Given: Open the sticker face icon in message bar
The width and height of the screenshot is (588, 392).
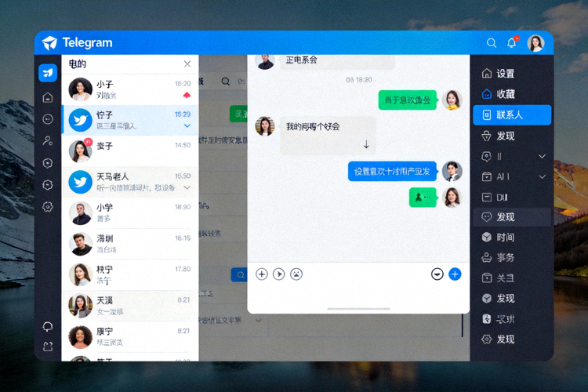Looking at the screenshot, I should click(x=296, y=274).
